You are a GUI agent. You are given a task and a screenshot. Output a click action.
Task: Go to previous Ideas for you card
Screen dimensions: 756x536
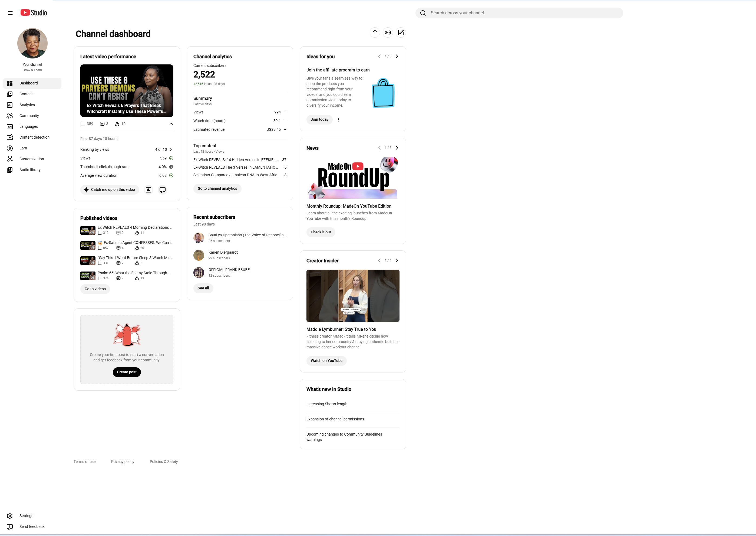(x=379, y=56)
